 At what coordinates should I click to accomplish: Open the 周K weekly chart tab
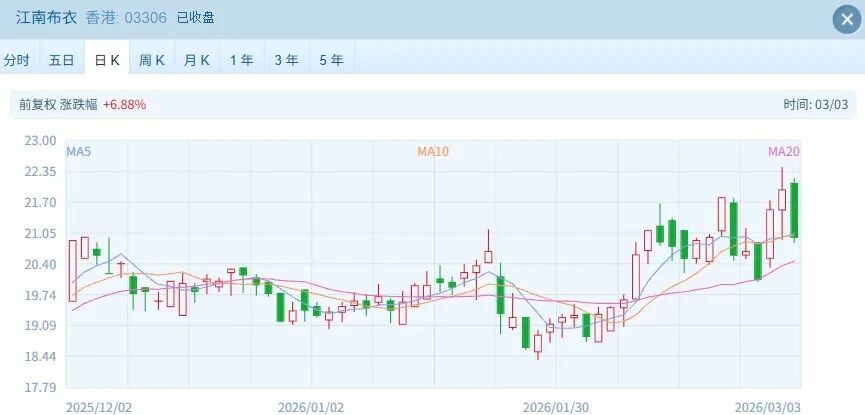152,60
